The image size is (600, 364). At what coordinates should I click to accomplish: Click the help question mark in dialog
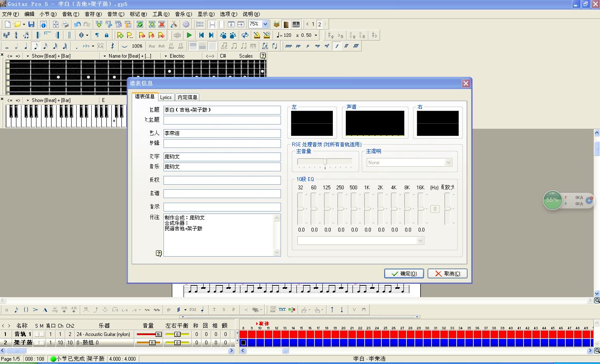[158, 253]
